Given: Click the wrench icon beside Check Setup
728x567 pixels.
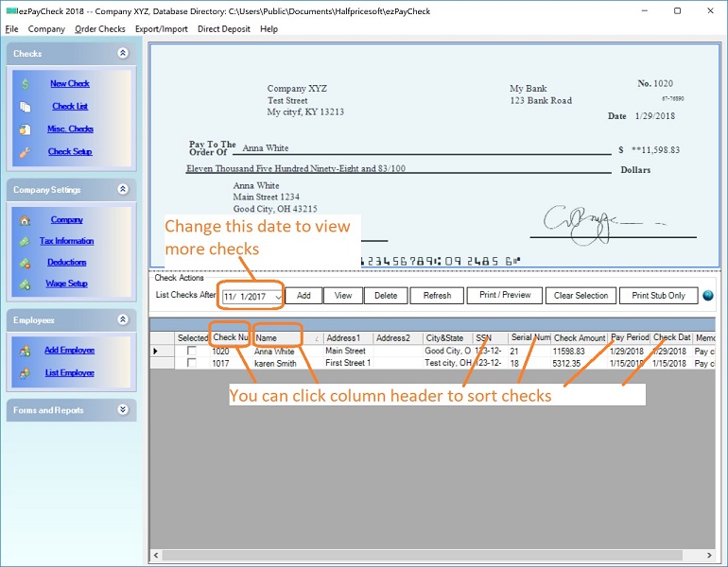Looking at the screenshot, I should click(26, 152).
